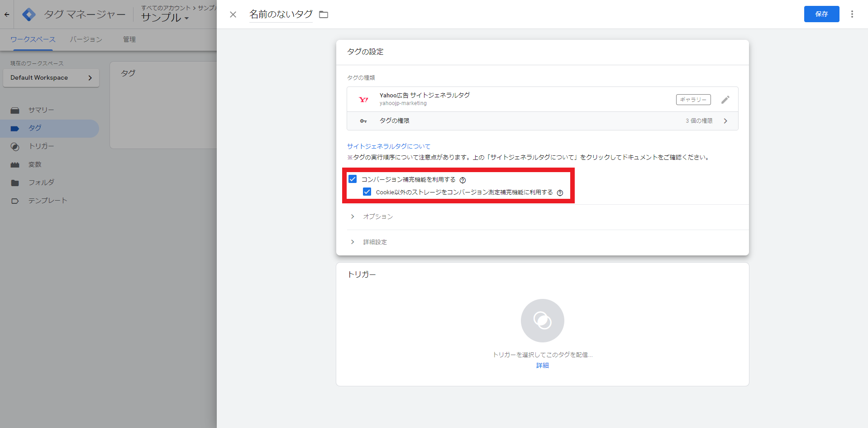This screenshot has width=868, height=428.
Task: Click すべてのアカウント breadcrumb text
Action: click(x=166, y=8)
